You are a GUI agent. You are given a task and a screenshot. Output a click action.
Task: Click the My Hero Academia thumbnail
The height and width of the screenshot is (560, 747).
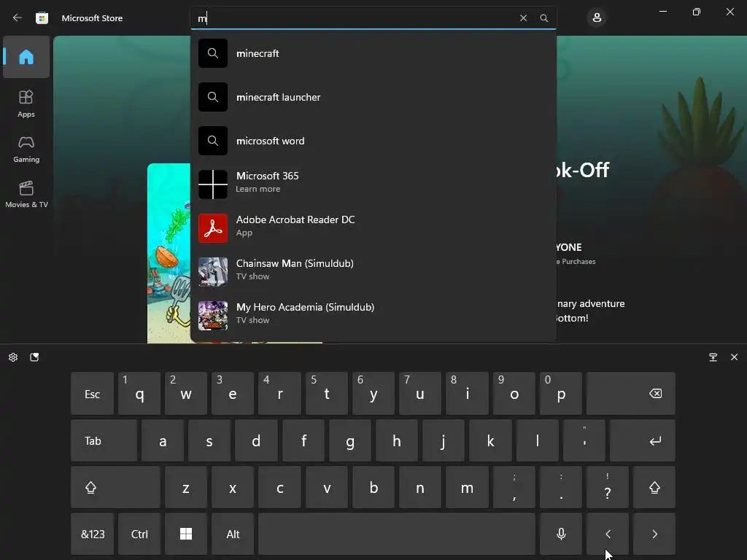click(213, 316)
